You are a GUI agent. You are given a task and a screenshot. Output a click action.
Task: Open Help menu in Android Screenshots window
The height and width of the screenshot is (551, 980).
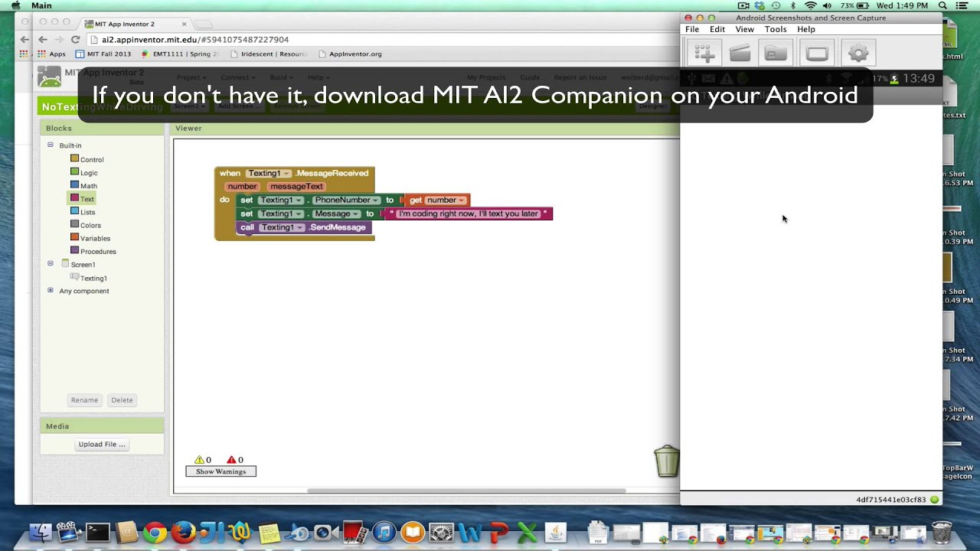tap(806, 29)
